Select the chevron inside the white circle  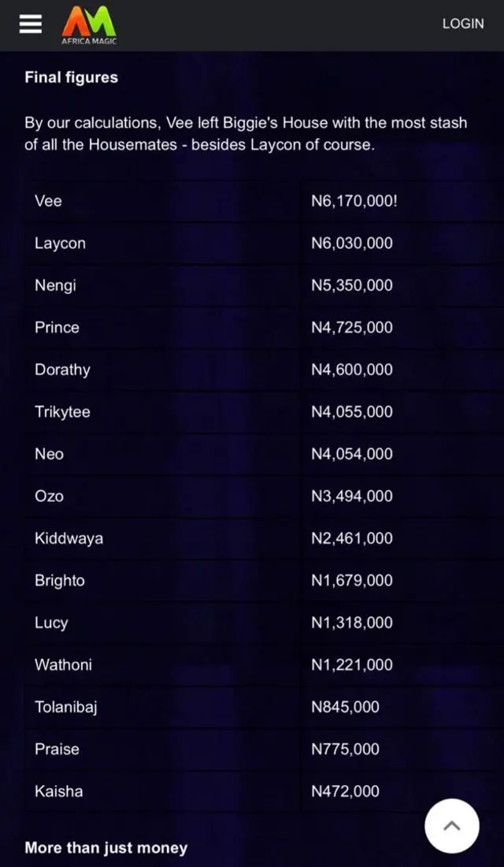pyautogui.click(x=451, y=825)
